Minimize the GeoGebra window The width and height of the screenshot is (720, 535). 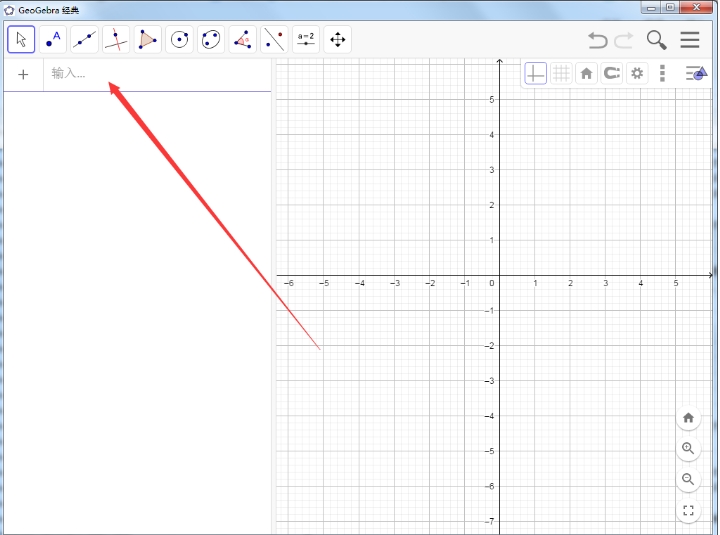pos(651,8)
